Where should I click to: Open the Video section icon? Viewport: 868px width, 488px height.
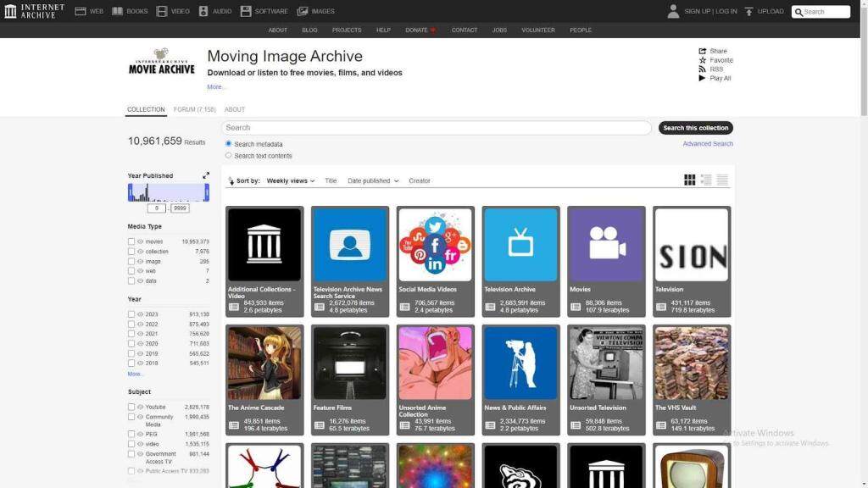coord(162,11)
